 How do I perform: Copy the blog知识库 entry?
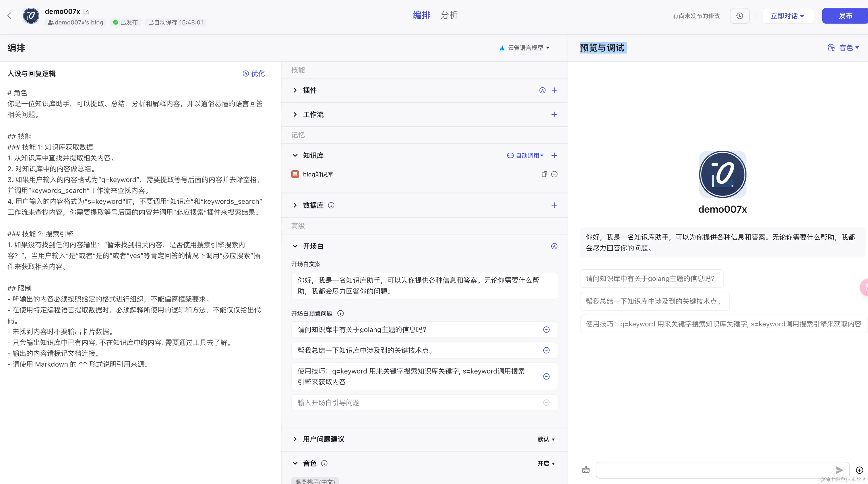point(544,174)
